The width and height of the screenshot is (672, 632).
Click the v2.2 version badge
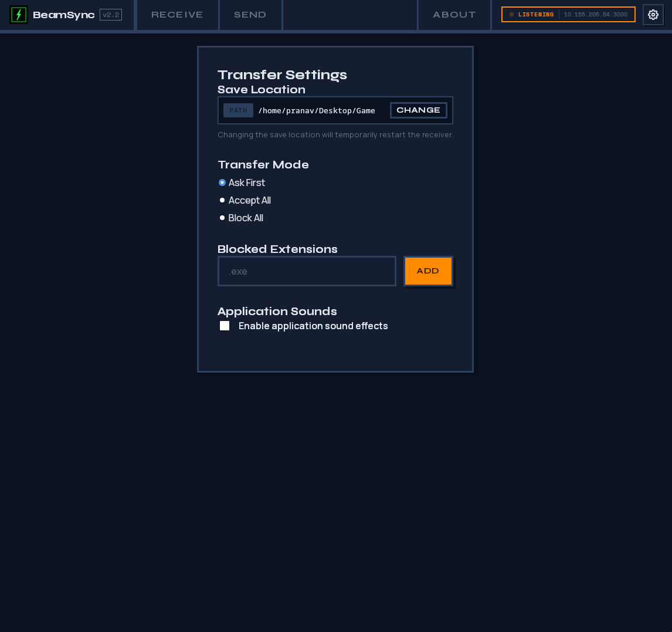[111, 15]
